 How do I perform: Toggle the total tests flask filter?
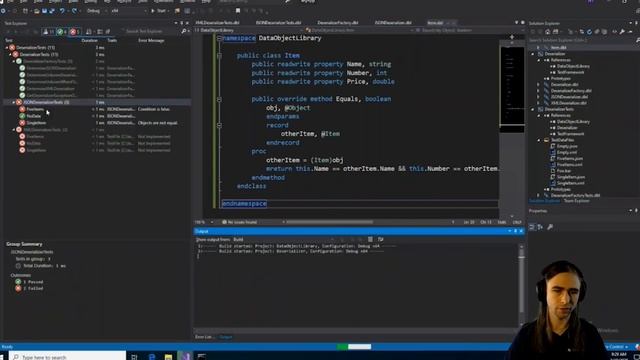48,31
